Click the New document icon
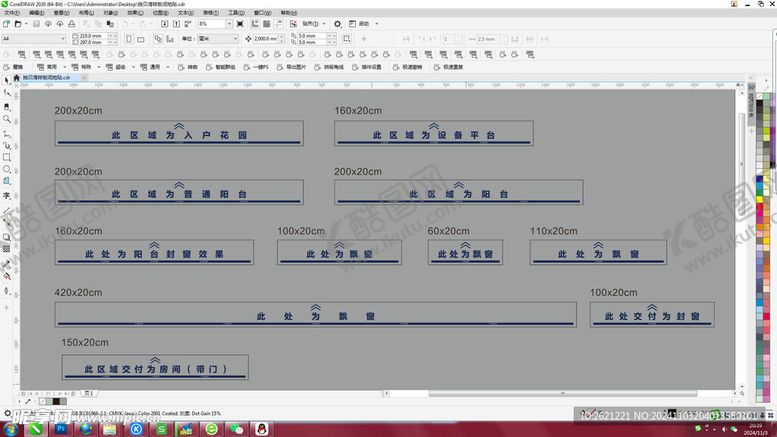Viewport: 777px width, 437px height. tap(6, 24)
